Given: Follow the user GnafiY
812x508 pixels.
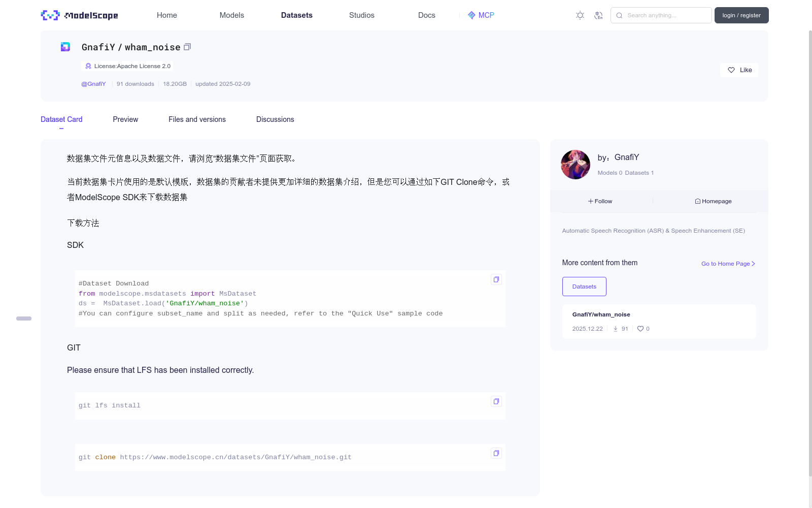Looking at the screenshot, I should pyautogui.click(x=600, y=201).
